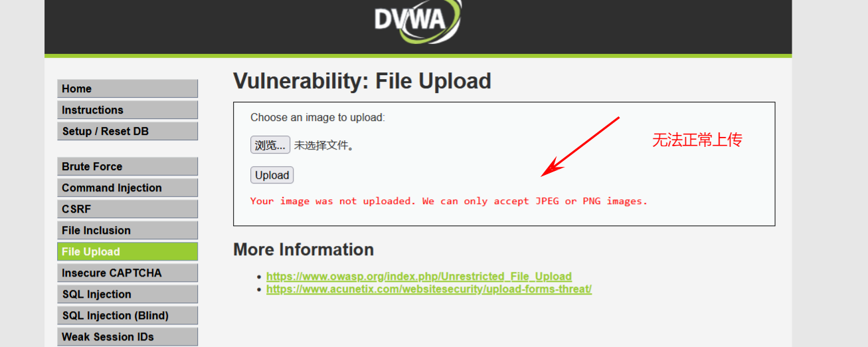Select the Brute Force module
868x347 pixels.
coord(128,167)
